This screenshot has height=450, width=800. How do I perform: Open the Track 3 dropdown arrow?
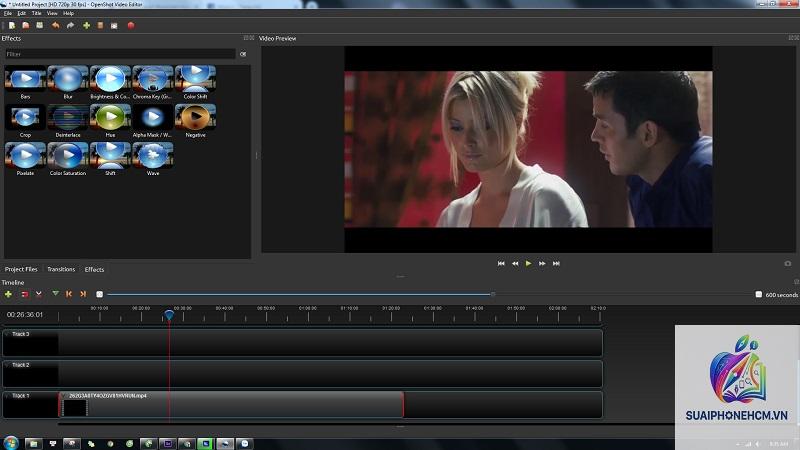point(7,334)
